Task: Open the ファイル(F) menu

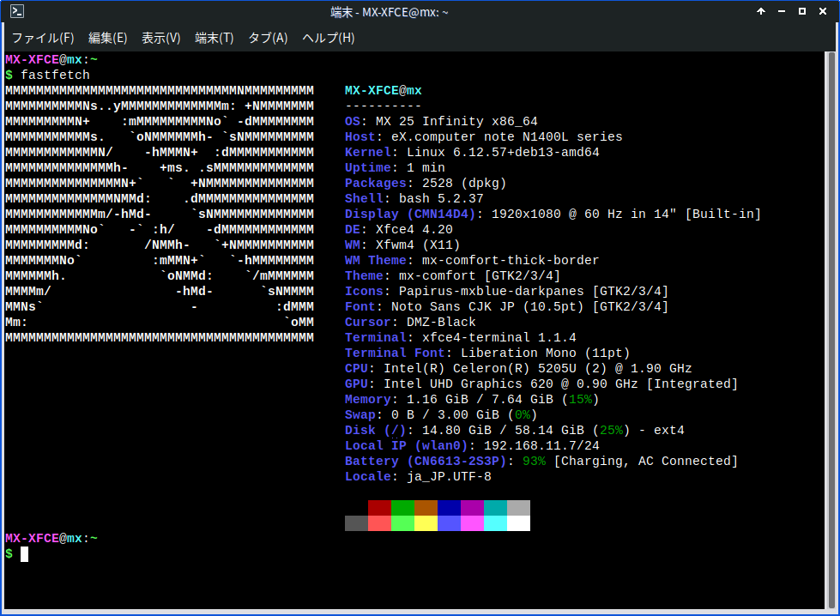Action: [x=42, y=38]
